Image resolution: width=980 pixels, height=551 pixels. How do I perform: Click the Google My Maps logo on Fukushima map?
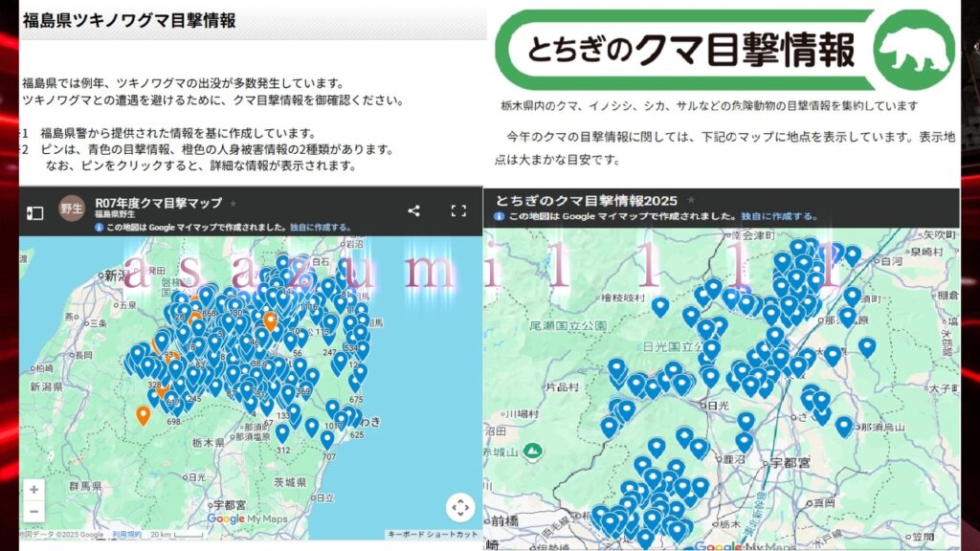click(x=247, y=518)
